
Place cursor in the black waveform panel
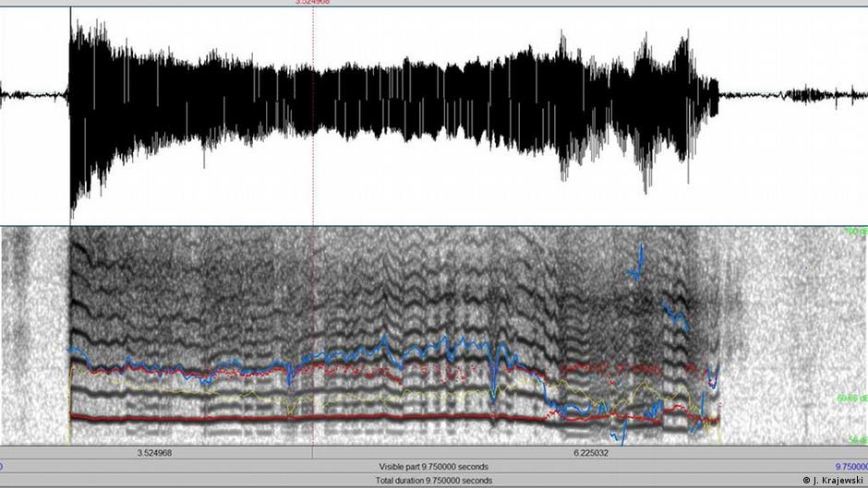pyautogui.click(x=434, y=115)
